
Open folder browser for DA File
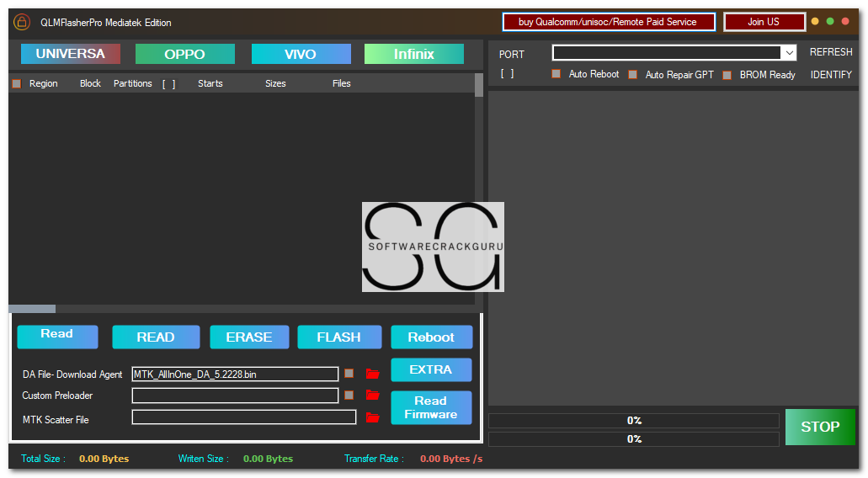(373, 374)
